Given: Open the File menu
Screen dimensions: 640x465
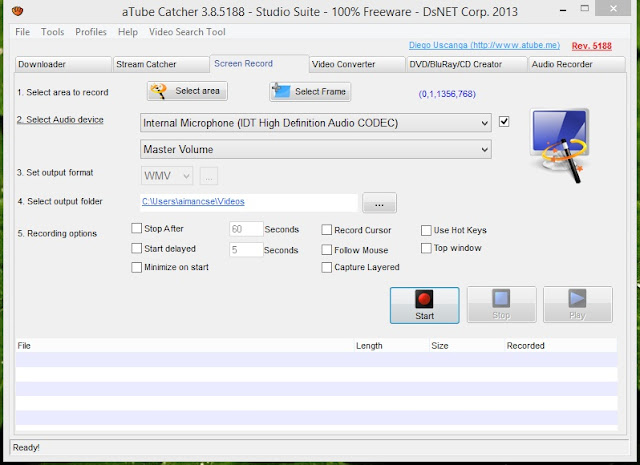Looking at the screenshot, I should [x=22, y=32].
